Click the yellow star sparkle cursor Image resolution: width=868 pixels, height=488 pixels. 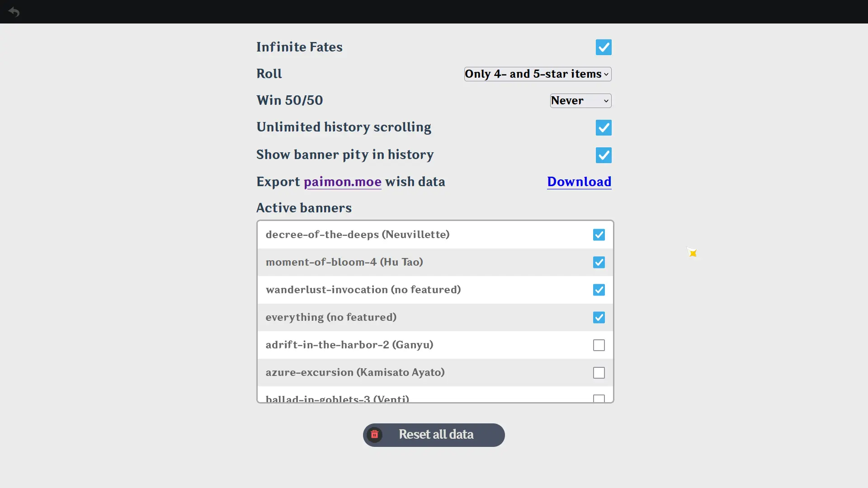[x=692, y=253]
